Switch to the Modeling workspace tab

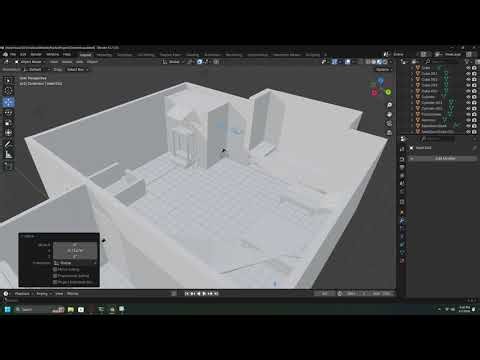[104, 55]
